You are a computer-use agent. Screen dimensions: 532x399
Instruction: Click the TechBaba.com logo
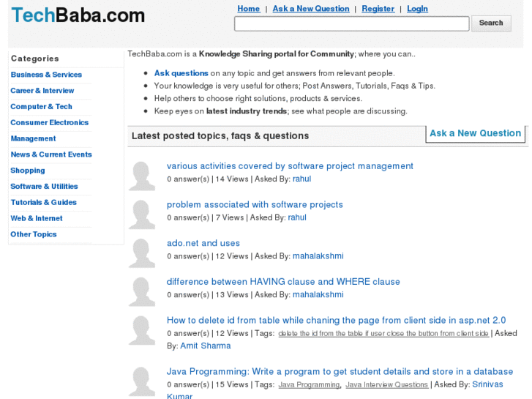coord(78,15)
